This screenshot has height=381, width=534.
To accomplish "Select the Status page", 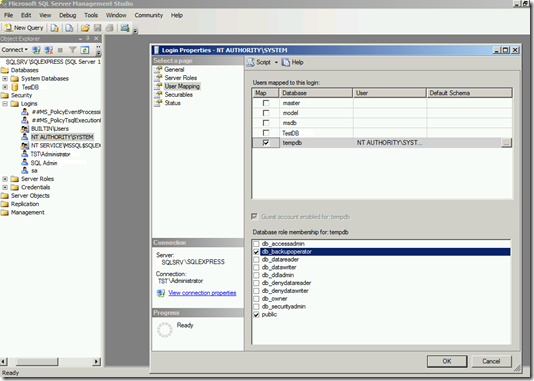I will tap(172, 103).
